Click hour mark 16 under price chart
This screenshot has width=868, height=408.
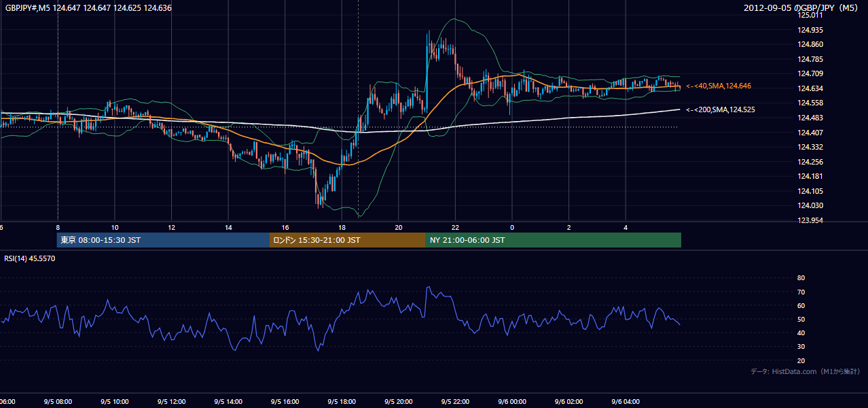pos(285,227)
